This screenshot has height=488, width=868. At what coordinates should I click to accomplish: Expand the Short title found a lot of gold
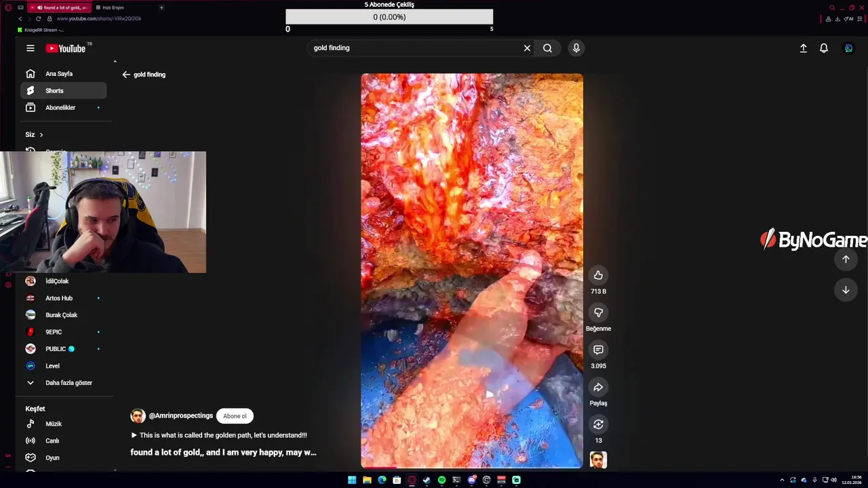223,452
